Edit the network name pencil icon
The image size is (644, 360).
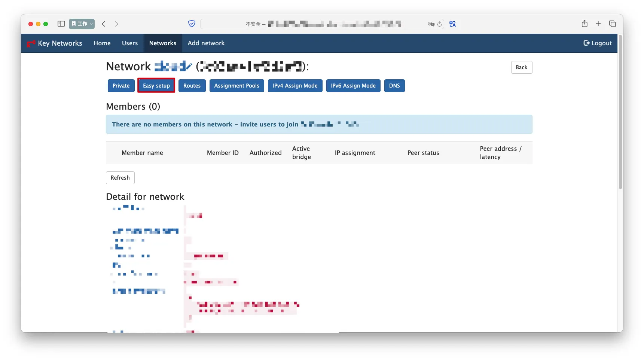tap(189, 67)
